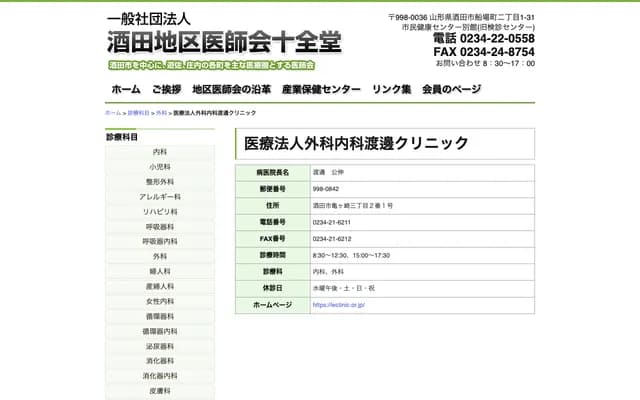Click the お問い合わせ 8:30〜17:00 text

[485, 63]
